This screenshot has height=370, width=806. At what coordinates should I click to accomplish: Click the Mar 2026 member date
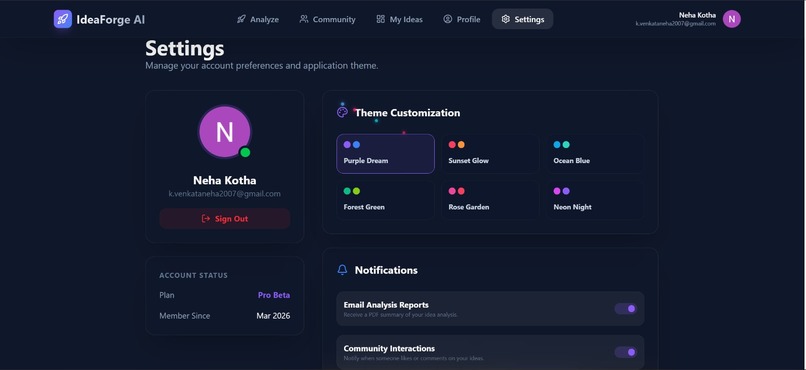(273, 316)
